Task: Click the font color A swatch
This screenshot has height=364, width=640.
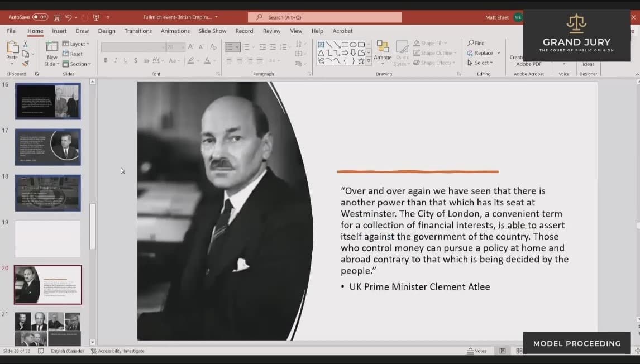Action: tap(207, 60)
